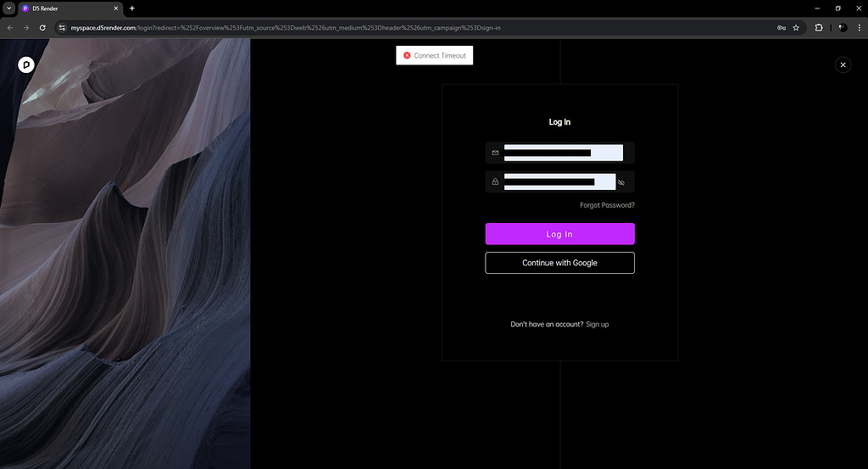
Task: Select the D5 Render tab
Action: (70, 8)
